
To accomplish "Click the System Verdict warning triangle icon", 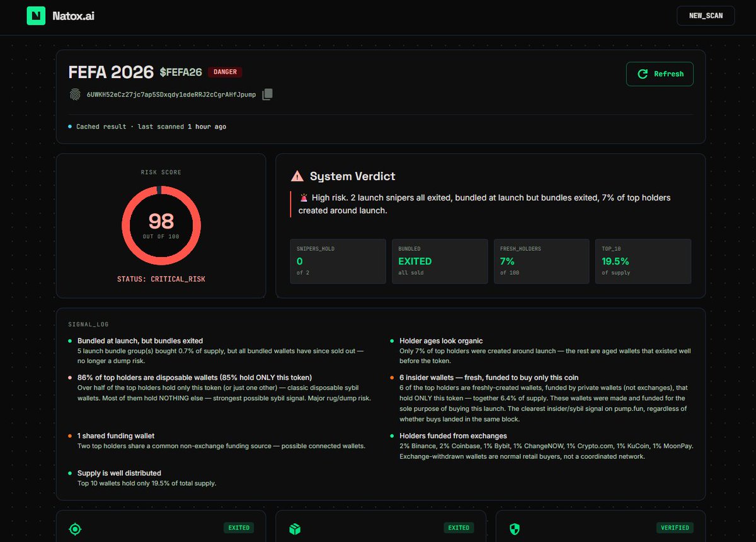I will point(297,176).
